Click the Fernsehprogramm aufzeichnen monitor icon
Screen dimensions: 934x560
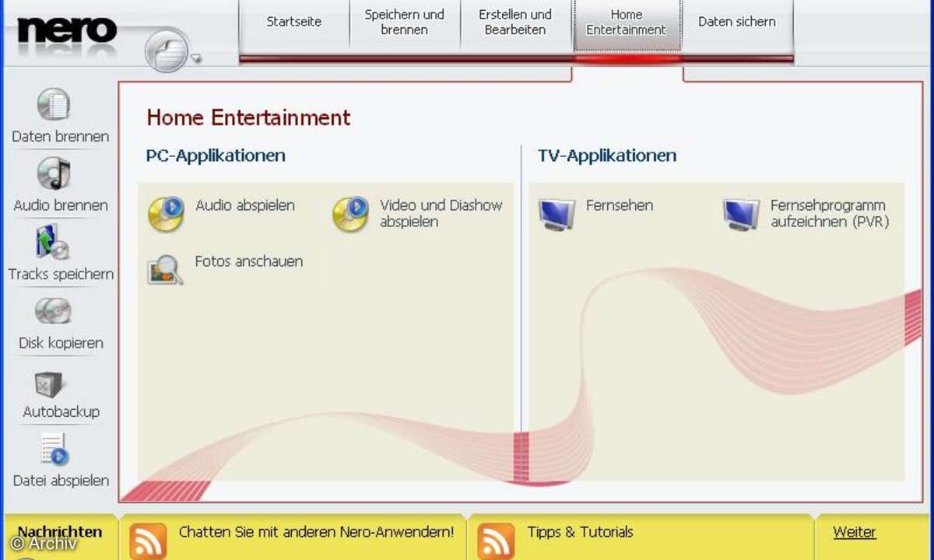point(741,214)
